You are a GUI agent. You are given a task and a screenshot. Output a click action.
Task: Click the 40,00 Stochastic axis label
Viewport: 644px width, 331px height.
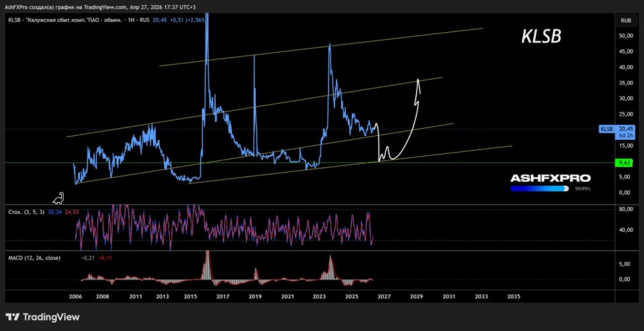click(625, 230)
